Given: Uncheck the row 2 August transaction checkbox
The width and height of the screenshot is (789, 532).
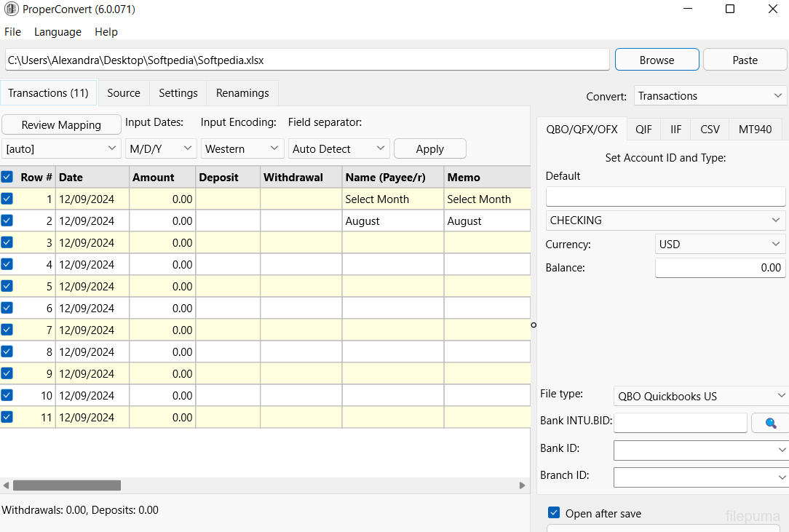Looking at the screenshot, I should [x=7, y=221].
